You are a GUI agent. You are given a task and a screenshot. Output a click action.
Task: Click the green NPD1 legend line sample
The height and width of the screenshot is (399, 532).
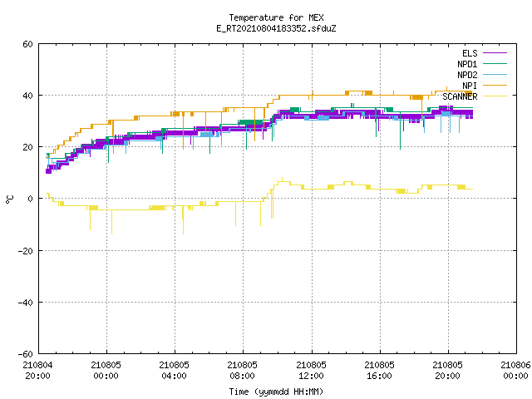tap(495, 63)
